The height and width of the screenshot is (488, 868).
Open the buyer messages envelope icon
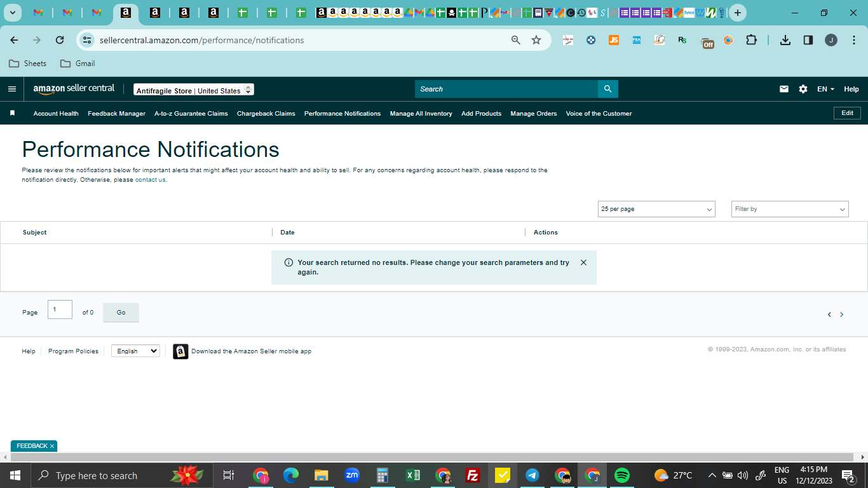coord(784,89)
